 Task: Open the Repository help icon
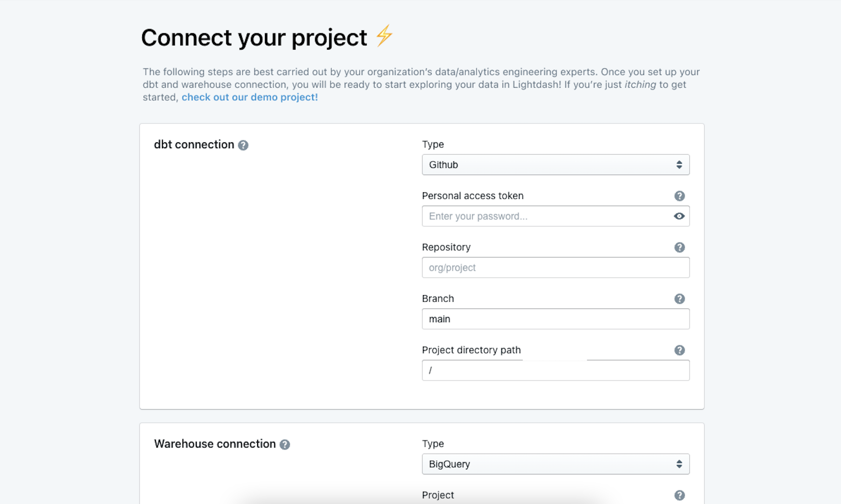pos(679,247)
